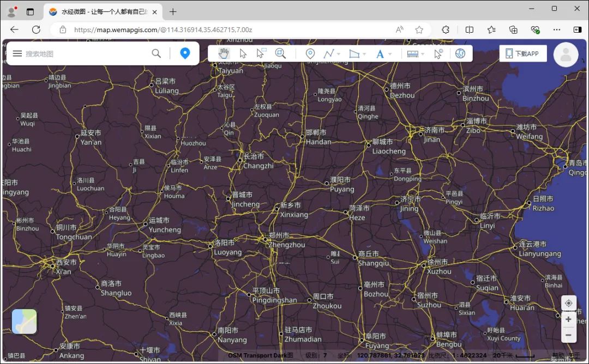Click the coordinate readout in status bar
Screen dimensions: 589x364
[390, 355]
